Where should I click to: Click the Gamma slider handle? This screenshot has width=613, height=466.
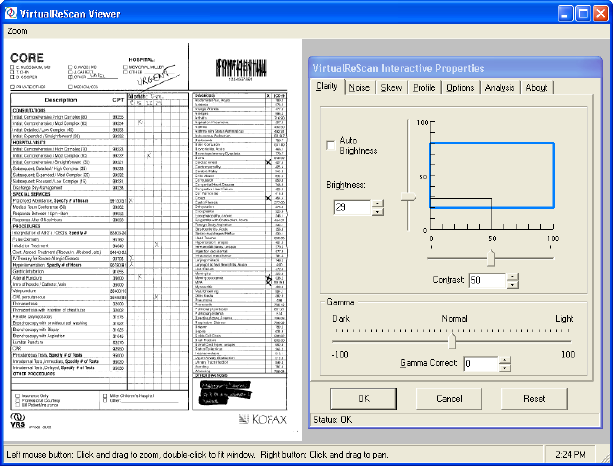click(x=451, y=340)
